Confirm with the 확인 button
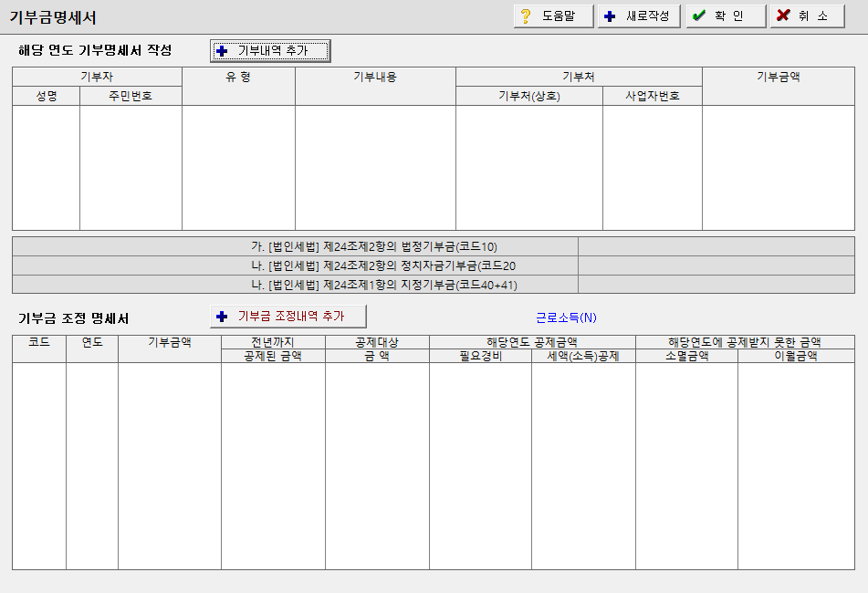The width and height of the screenshot is (868, 593). 727,16
